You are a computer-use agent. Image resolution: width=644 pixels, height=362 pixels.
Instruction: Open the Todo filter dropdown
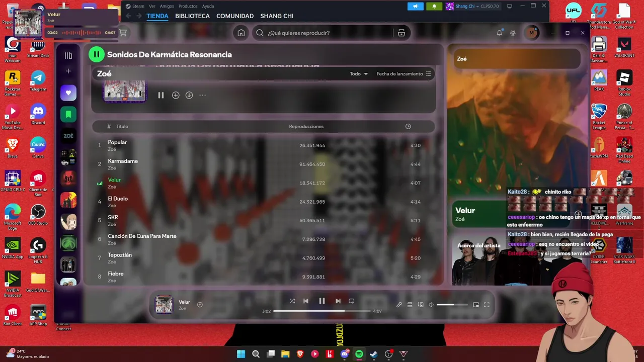click(359, 74)
